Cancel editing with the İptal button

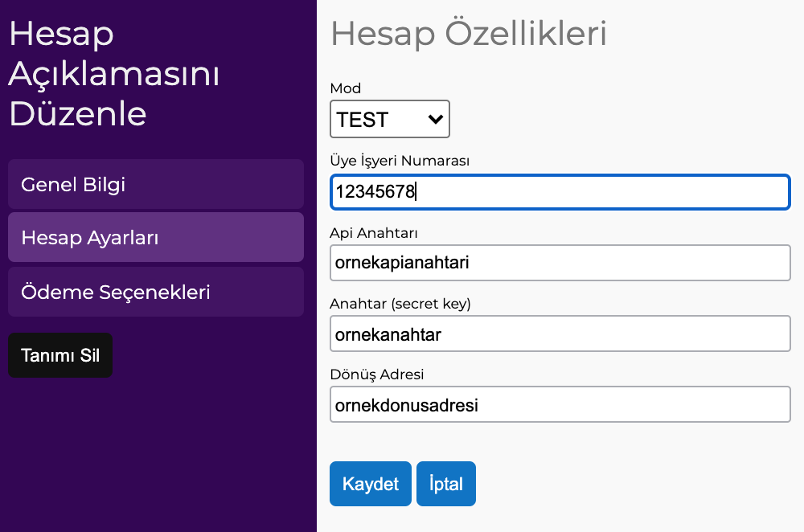coord(446,484)
